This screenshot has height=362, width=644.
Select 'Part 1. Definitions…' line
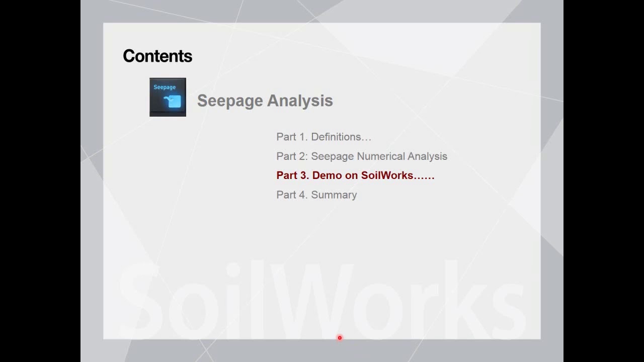pyautogui.click(x=324, y=137)
